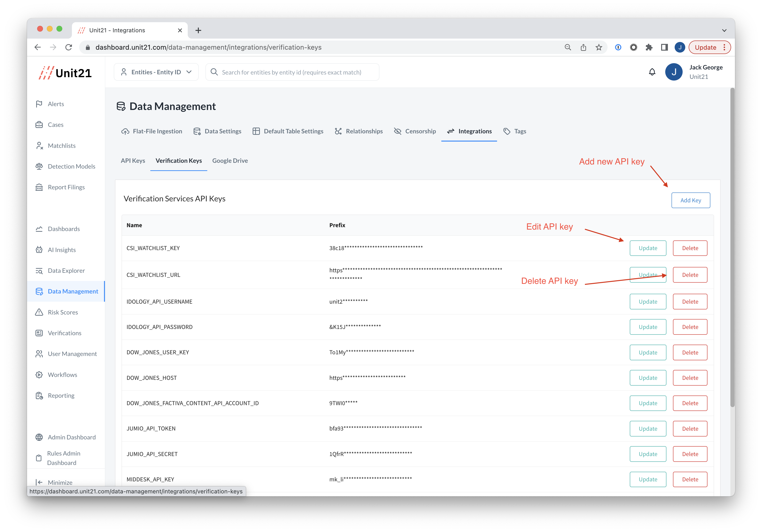
Task: Select the Google Drive sub-tab
Action: pos(230,161)
